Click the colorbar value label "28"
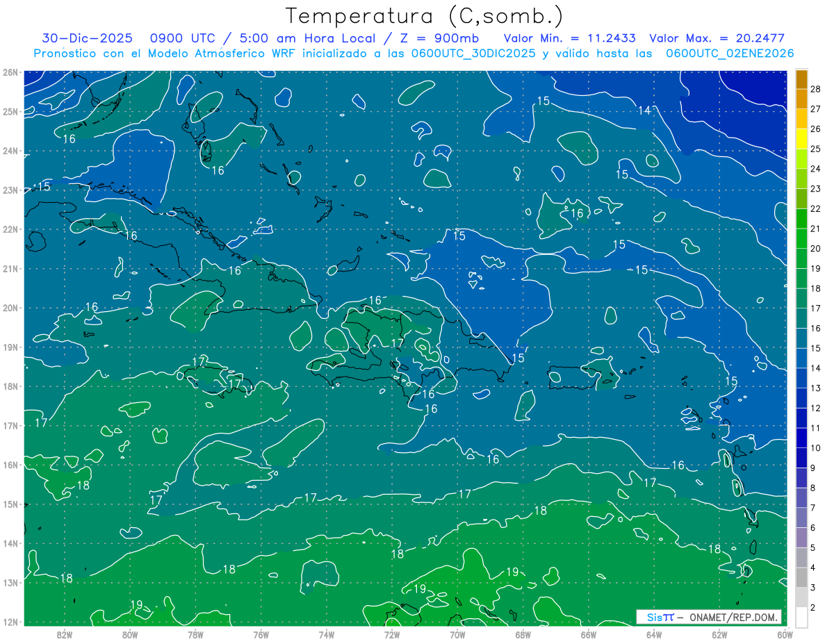Viewport: 834px width, 644px height. pos(816,88)
